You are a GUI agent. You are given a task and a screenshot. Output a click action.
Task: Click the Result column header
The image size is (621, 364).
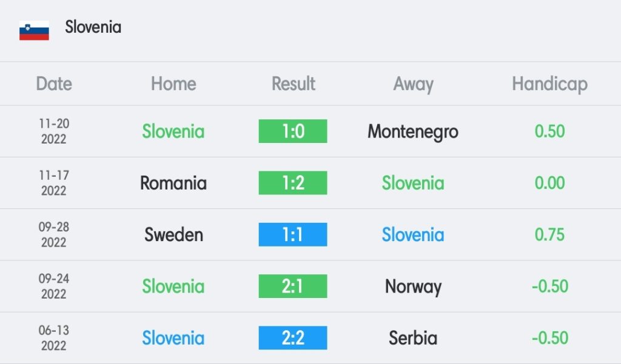(x=293, y=84)
